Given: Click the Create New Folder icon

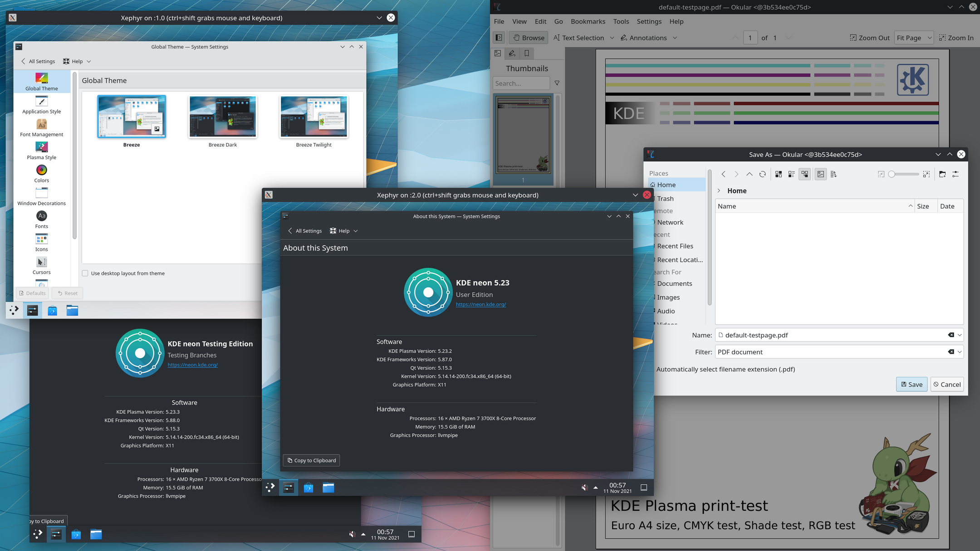Looking at the screenshot, I should click(x=942, y=174).
